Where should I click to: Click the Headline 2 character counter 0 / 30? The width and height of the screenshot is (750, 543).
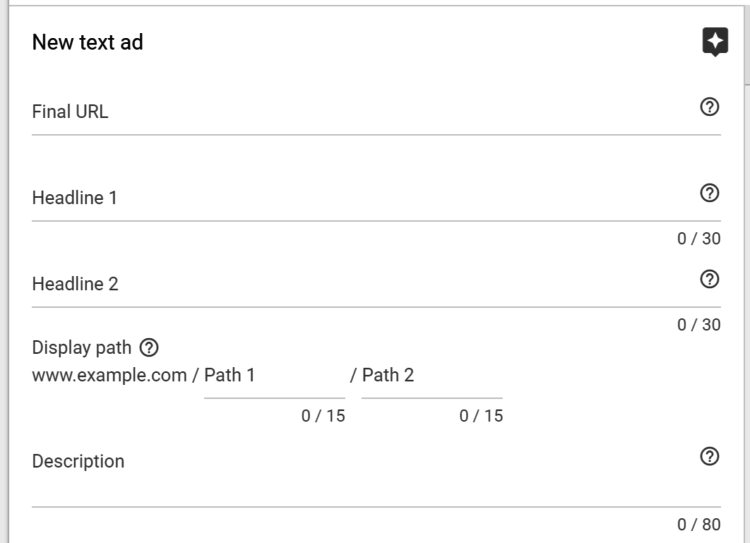698,325
